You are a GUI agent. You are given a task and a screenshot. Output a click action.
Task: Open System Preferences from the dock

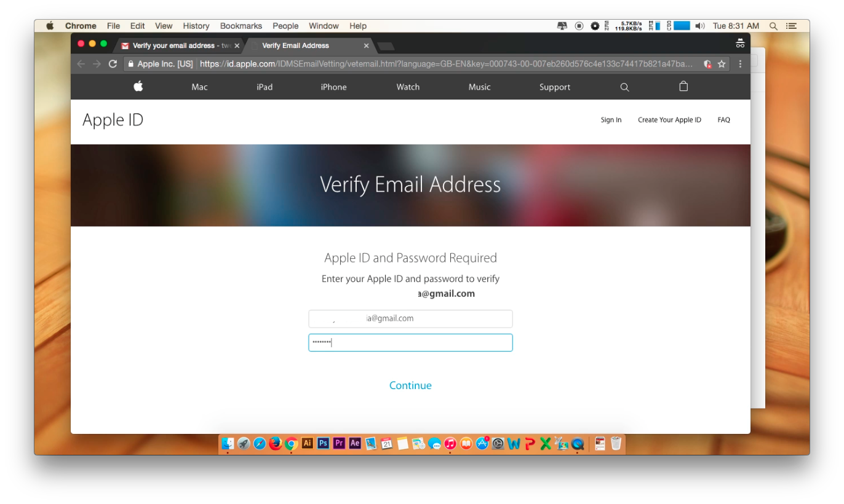tap(498, 443)
